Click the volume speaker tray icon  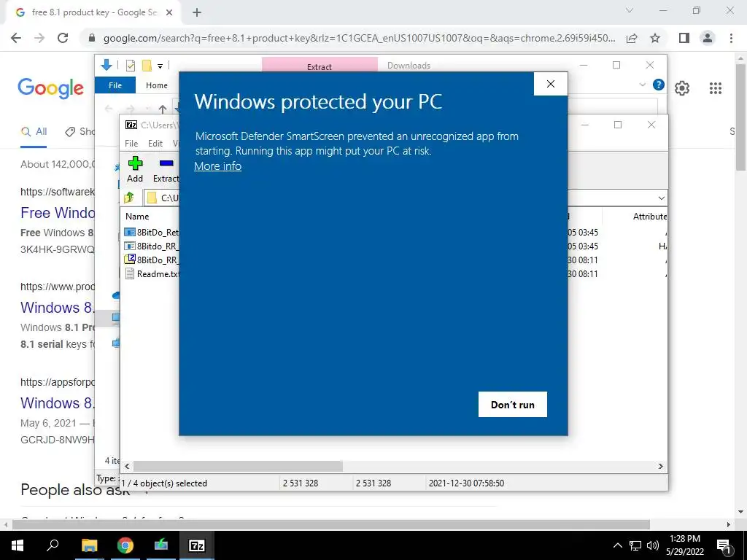653,545
